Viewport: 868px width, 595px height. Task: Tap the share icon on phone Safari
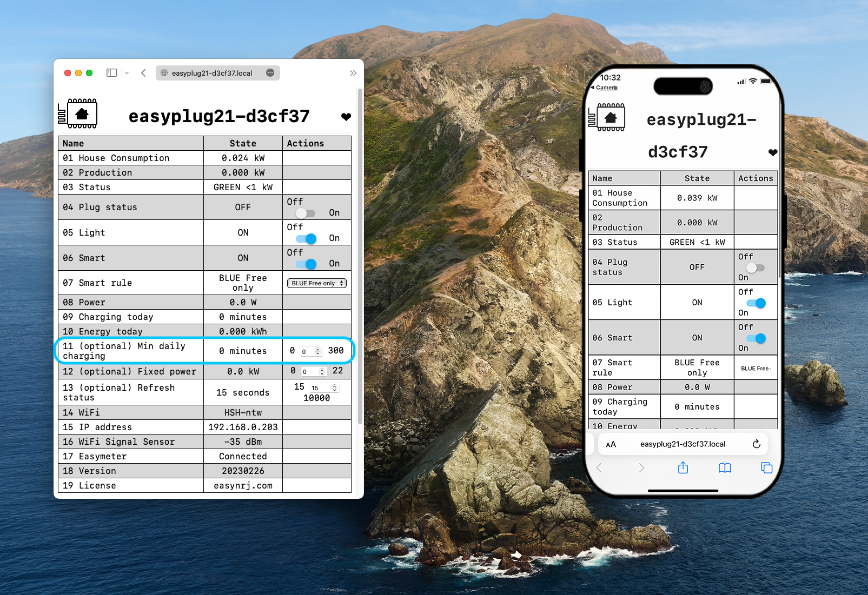(683, 467)
